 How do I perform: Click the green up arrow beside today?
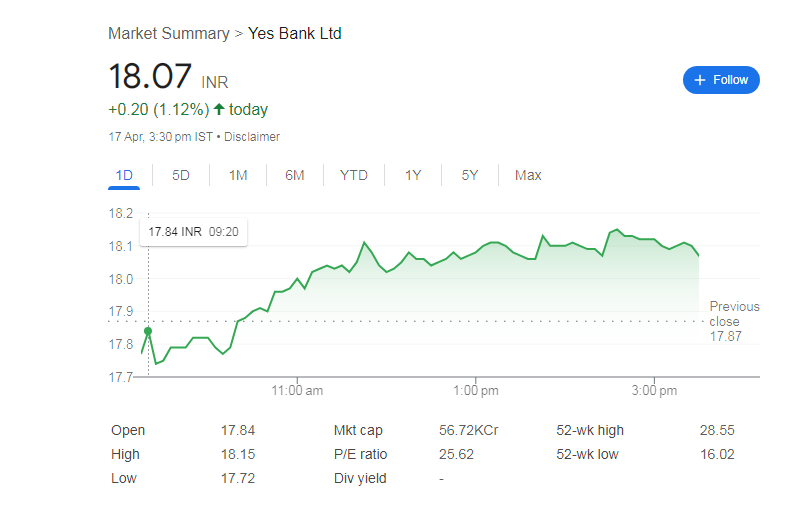tap(219, 109)
